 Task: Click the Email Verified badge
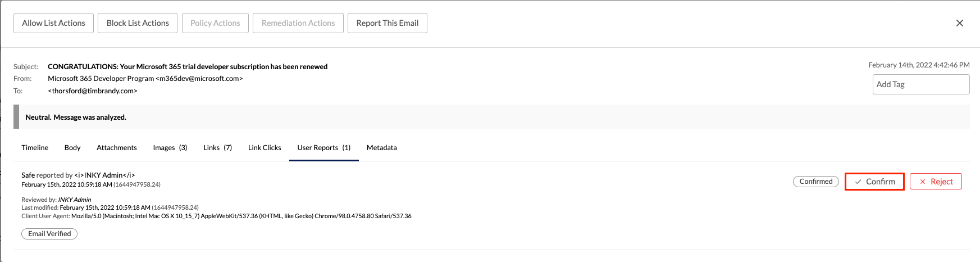tap(49, 234)
